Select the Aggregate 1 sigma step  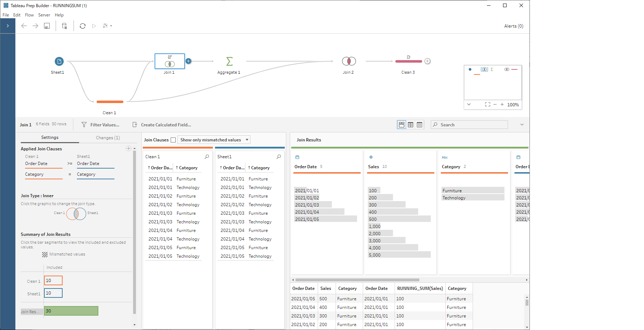point(229,61)
